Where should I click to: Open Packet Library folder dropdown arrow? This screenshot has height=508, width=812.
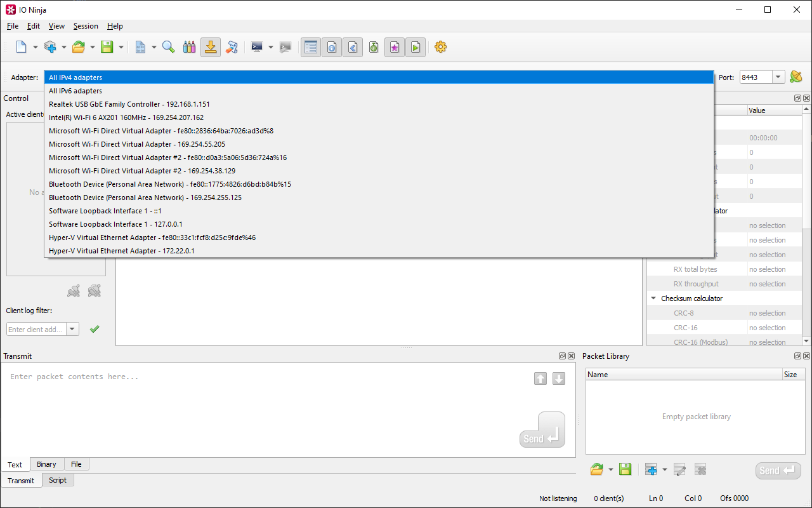pyautogui.click(x=611, y=470)
